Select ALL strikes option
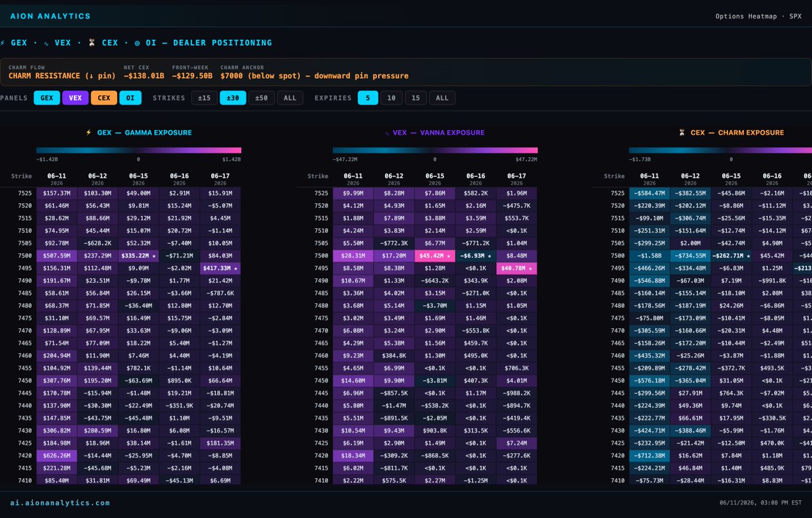Screen dimensions: 812x518 pos(290,98)
